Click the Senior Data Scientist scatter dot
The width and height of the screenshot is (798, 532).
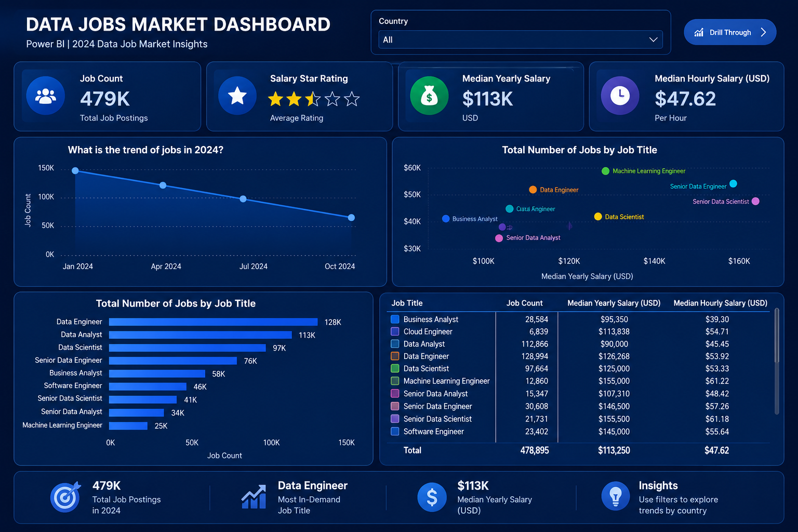(755, 201)
